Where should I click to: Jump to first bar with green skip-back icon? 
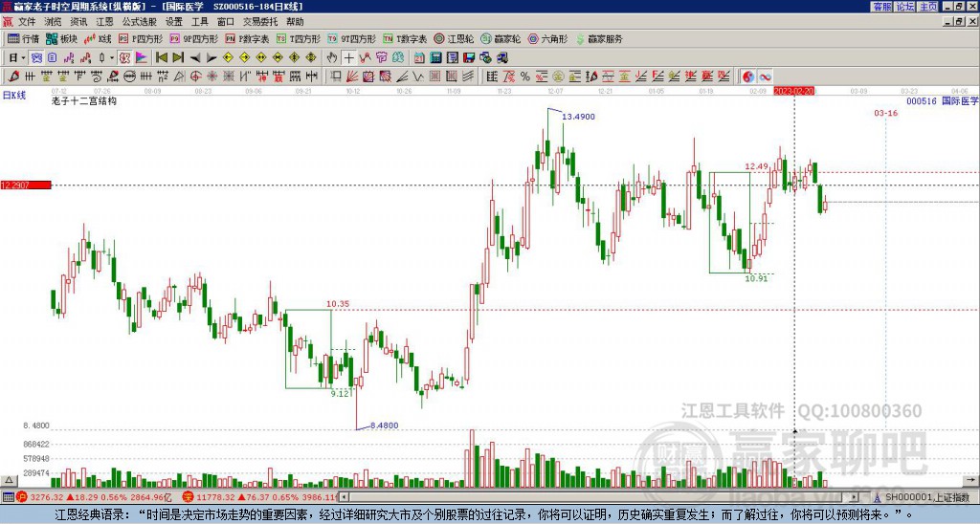click(x=161, y=57)
